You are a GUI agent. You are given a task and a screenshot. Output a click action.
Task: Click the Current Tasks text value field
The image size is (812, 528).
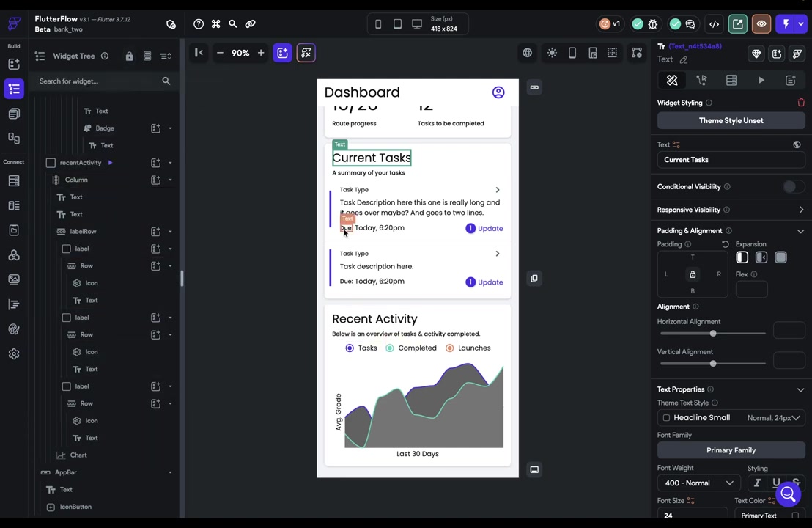[x=731, y=160]
